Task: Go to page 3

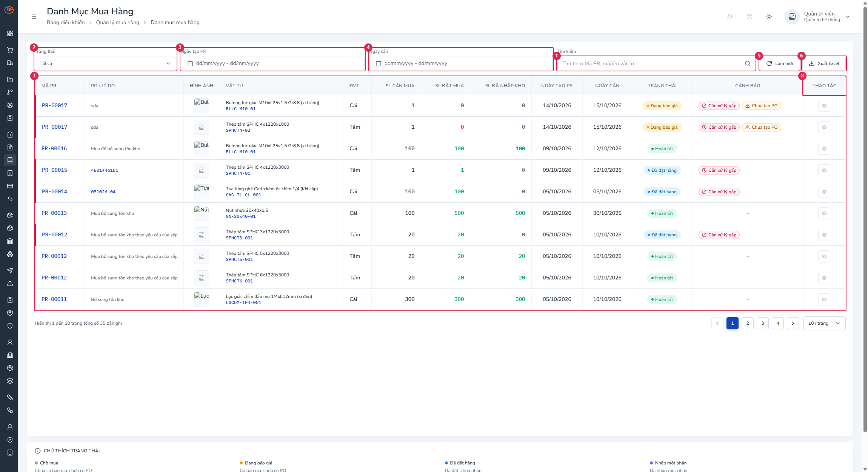Action: (763, 323)
